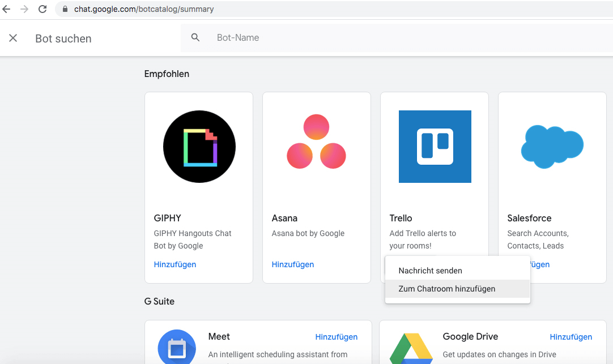Click the chat.google.com URL in the address bar
Viewport: 613px width, 364px height.
point(144,9)
